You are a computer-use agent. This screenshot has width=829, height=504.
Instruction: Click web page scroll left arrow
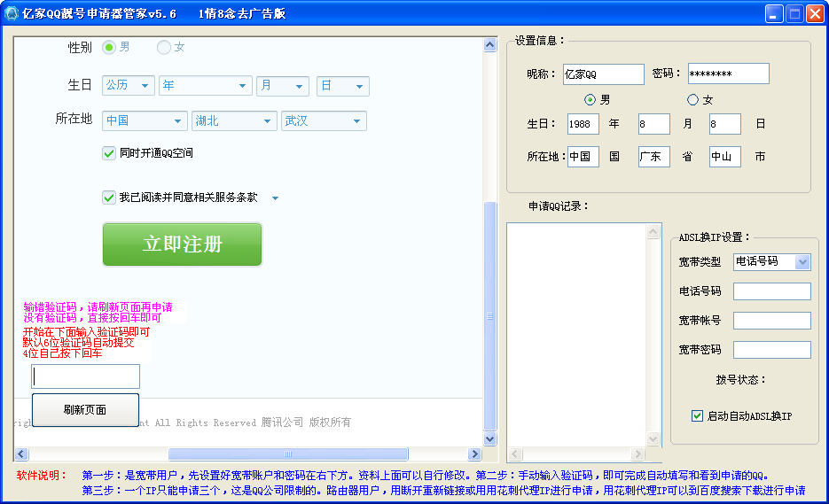pyautogui.click(x=21, y=454)
